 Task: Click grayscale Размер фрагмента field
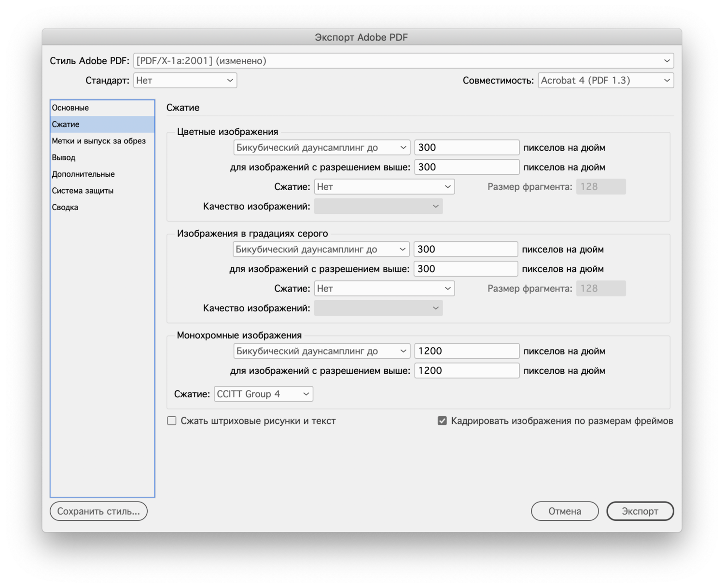point(601,288)
